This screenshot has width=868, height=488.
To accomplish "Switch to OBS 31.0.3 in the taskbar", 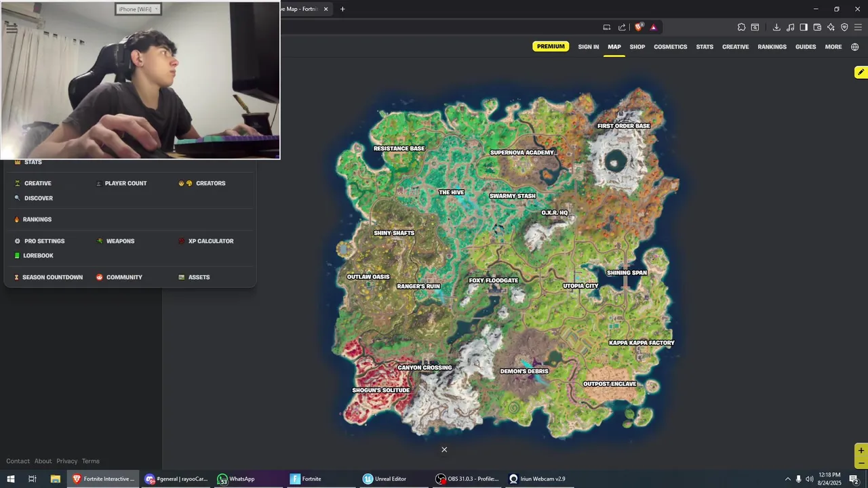I will pos(467,479).
